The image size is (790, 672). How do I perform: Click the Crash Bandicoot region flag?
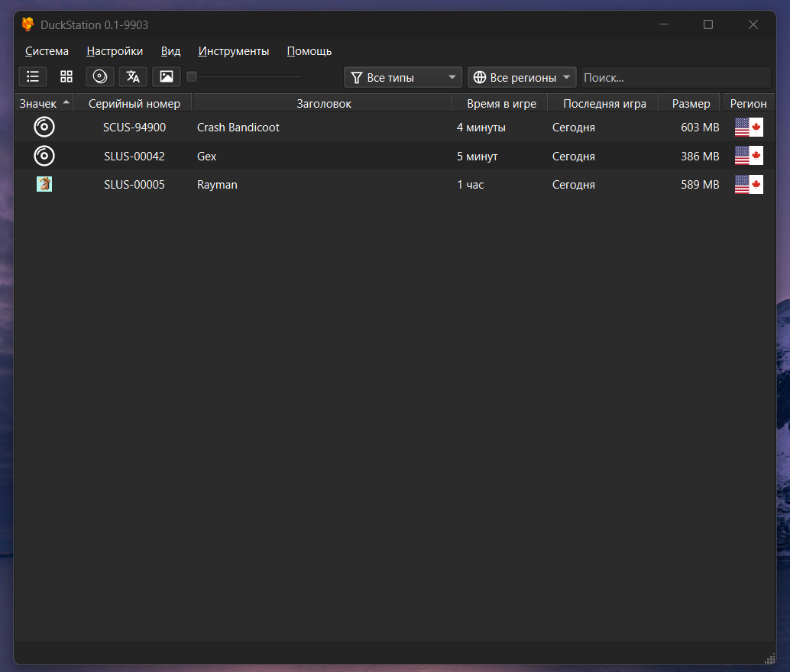pos(749,128)
